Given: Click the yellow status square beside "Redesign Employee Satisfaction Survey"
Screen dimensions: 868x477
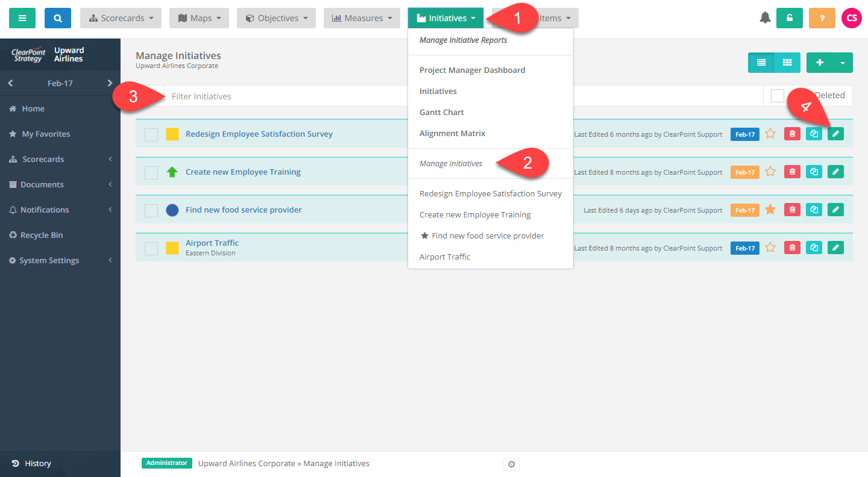Looking at the screenshot, I should pyautogui.click(x=172, y=134).
